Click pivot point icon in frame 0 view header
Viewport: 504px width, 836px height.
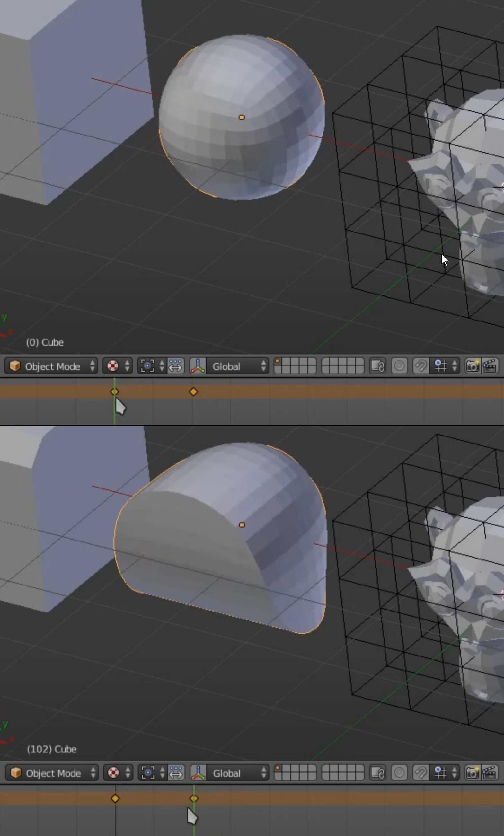pyautogui.click(x=147, y=366)
